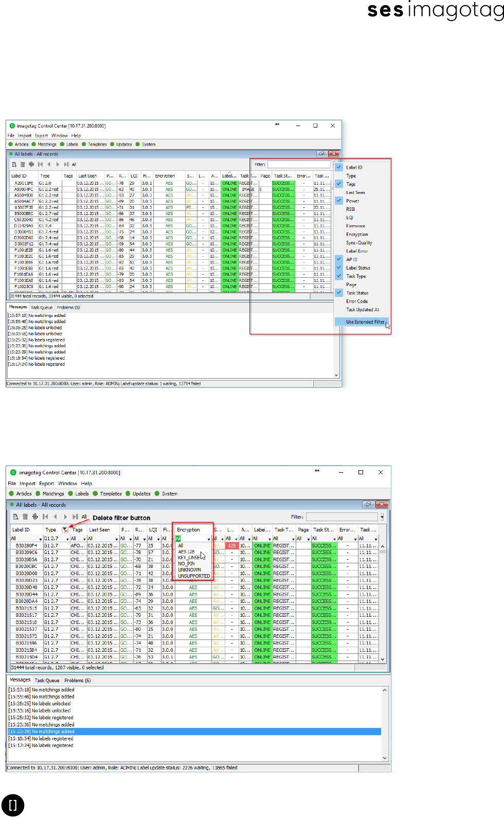The width and height of the screenshot is (504, 818).
Task: Open LQI column filter dropdown
Action: pos(159,539)
